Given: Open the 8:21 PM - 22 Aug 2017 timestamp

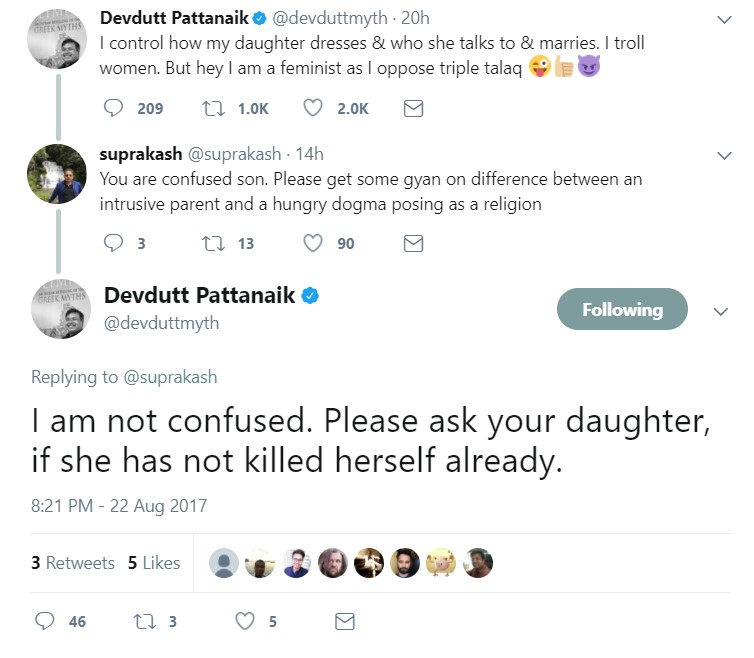Looking at the screenshot, I should point(119,505).
